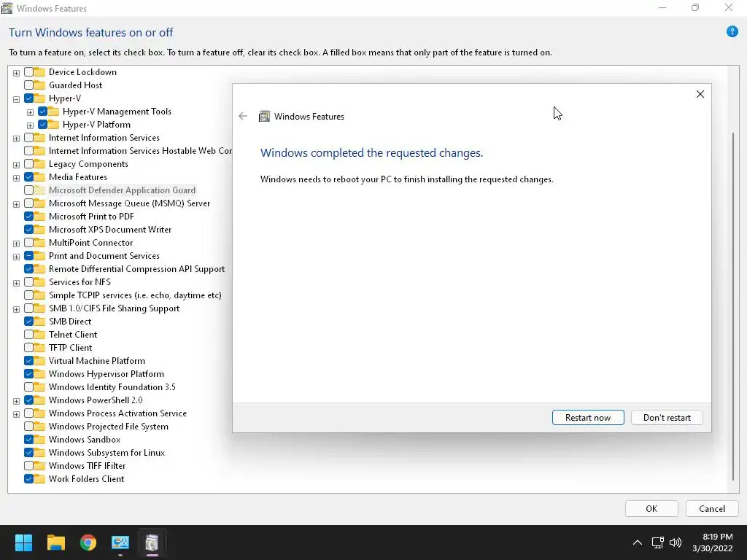The image size is (747, 560).
Task: Click the Virtual Machine Platform folder icon
Action: pos(39,360)
